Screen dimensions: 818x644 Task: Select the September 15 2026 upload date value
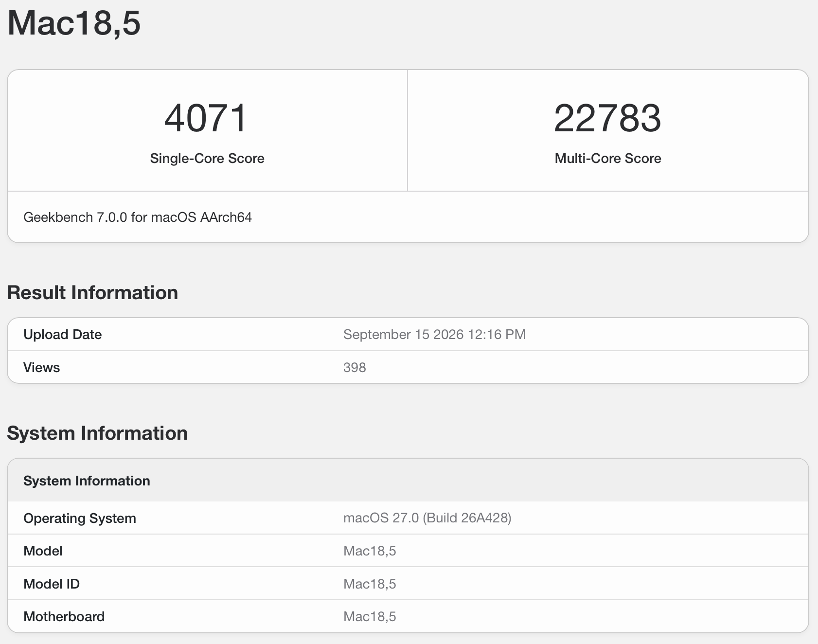(434, 335)
